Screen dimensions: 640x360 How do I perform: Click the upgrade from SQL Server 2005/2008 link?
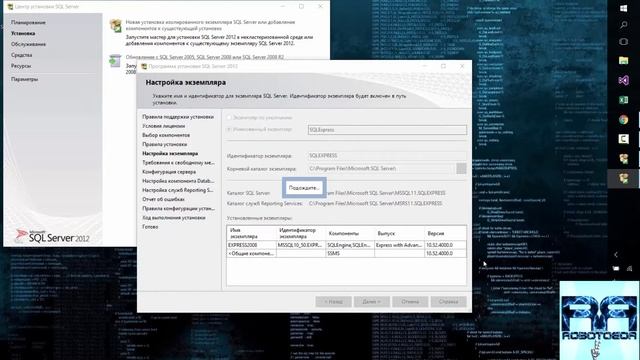[204, 57]
